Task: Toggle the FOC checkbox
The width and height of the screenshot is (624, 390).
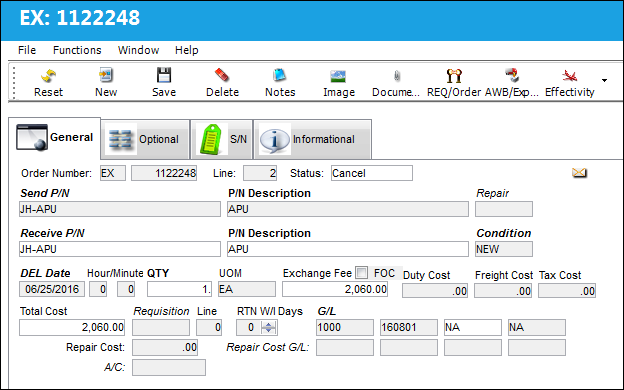Action: coord(362,273)
